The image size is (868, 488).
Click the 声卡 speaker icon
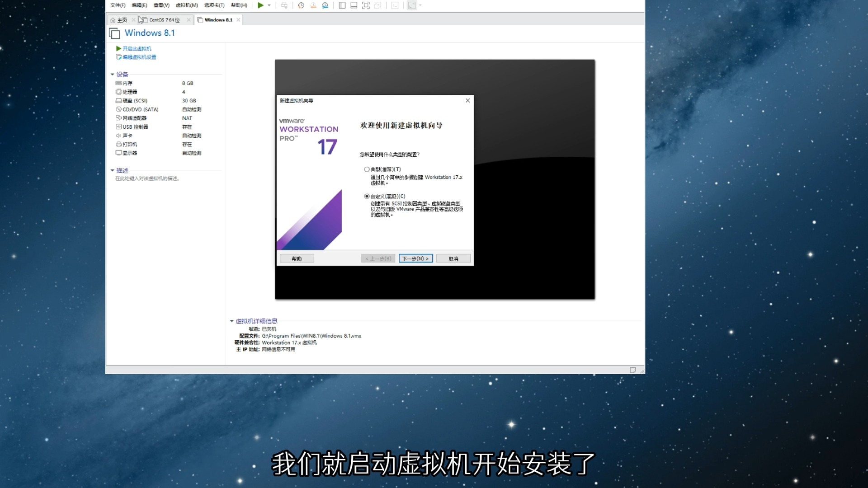click(x=118, y=136)
